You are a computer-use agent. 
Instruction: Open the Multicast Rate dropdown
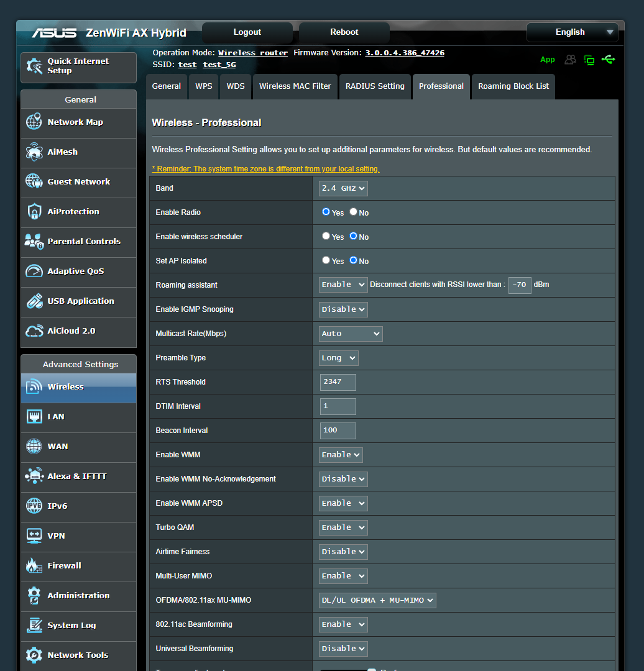(350, 334)
